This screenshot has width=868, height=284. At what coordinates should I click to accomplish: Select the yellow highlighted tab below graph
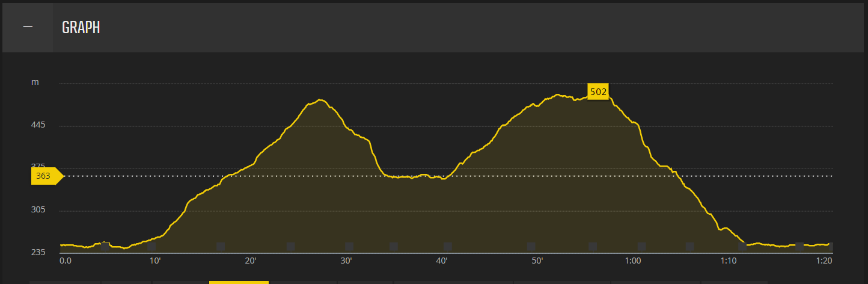239,282
